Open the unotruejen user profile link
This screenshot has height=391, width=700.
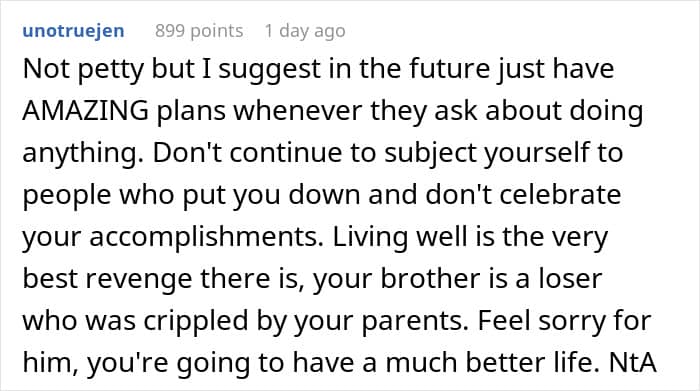click(x=73, y=31)
